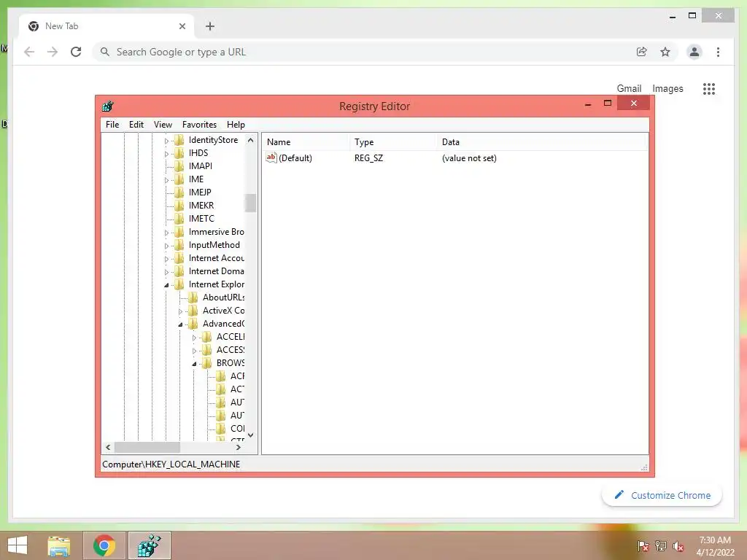Open a new Chrome tab with plus
This screenshot has width=747, height=560.
pos(210,26)
